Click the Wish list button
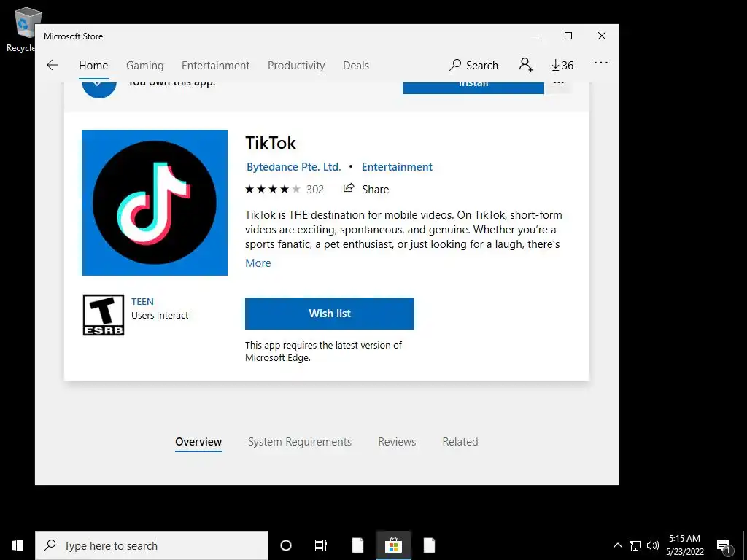The width and height of the screenshot is (747, 560). [330, 314]
